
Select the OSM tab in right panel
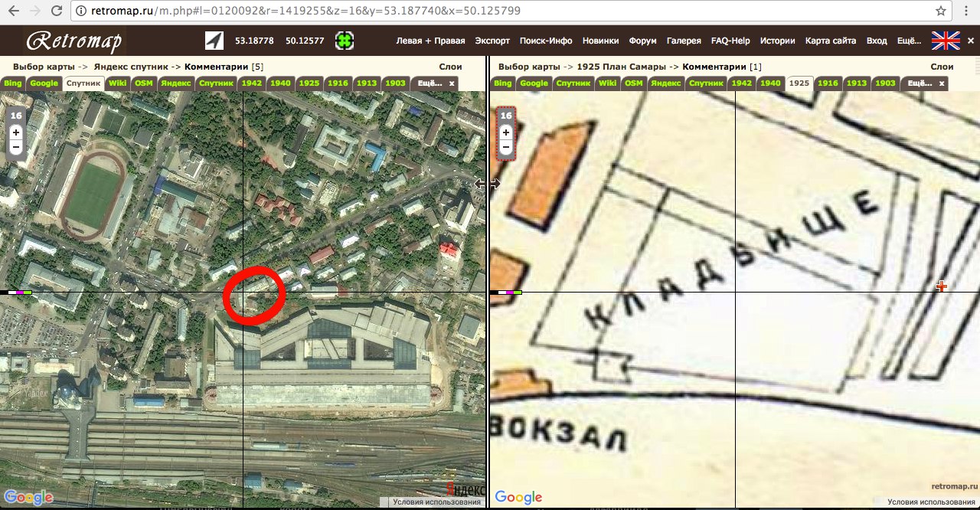(x=633, y=83)
